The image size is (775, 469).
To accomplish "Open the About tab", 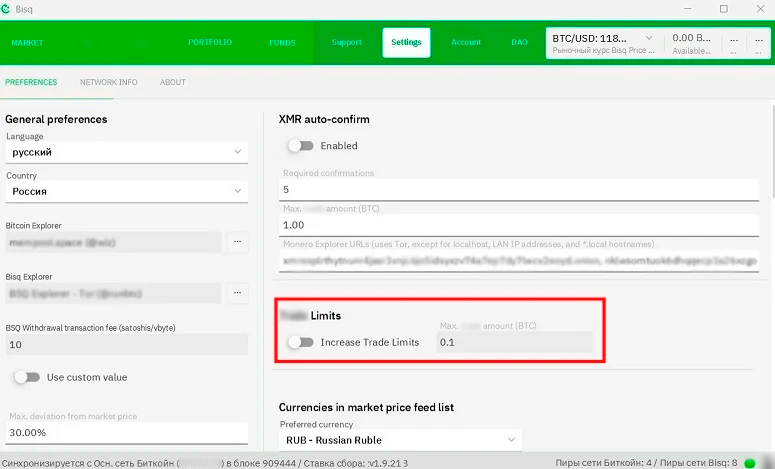I will (173, 82).
